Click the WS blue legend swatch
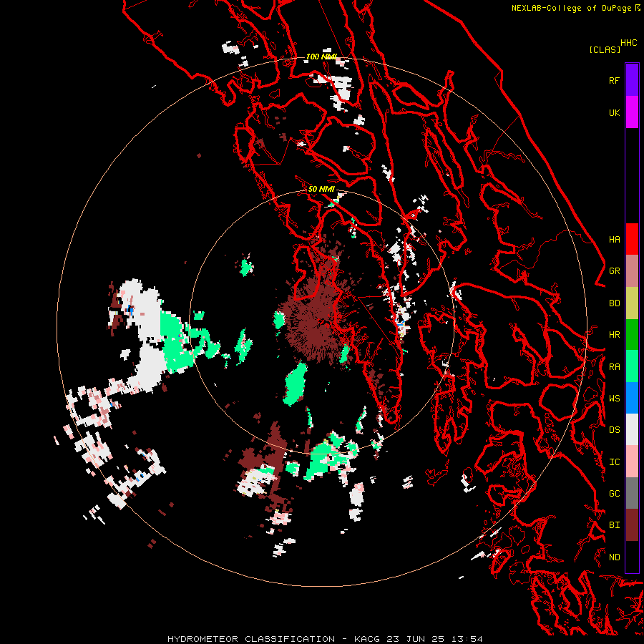 point(632,398)
